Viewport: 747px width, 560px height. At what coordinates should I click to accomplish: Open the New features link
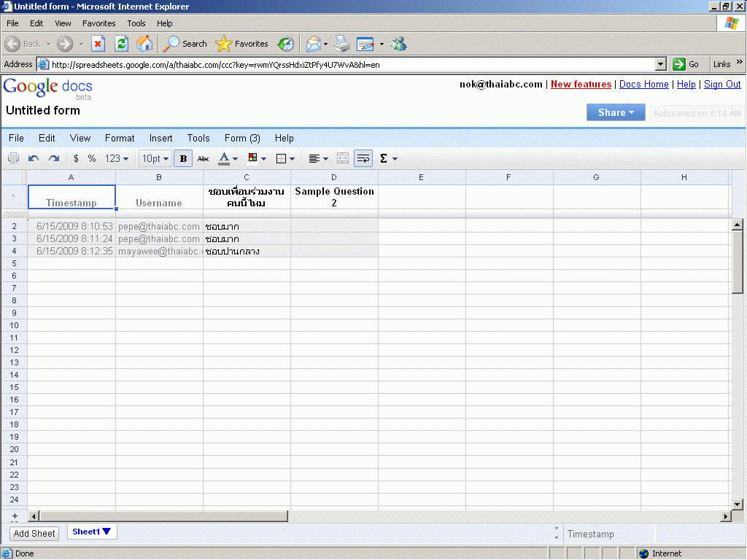pos(581,85)
